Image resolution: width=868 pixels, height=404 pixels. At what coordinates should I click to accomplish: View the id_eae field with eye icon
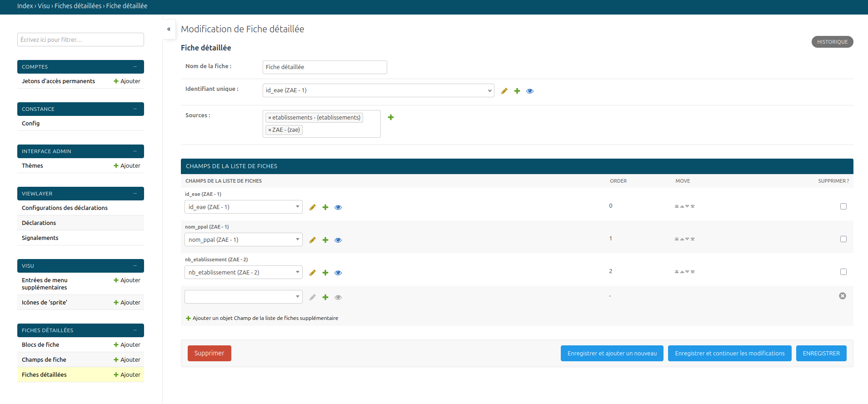click(338, 207)
